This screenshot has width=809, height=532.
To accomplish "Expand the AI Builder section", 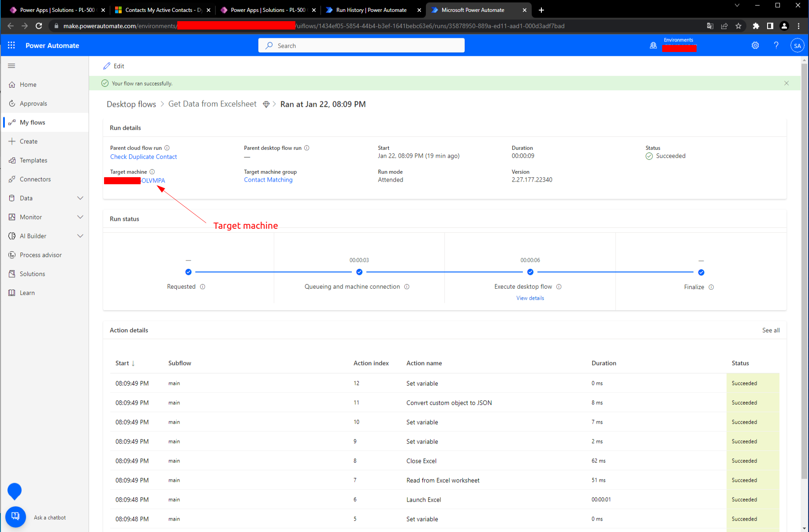I will click(x=80, y=236).
